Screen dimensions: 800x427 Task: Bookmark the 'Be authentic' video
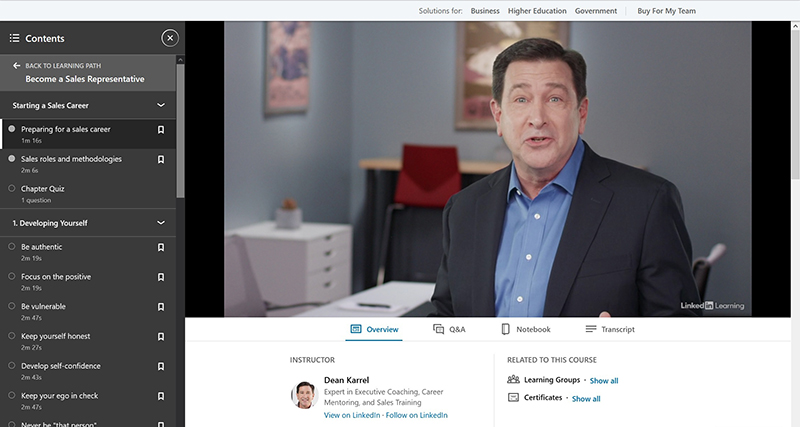(161, 247)
